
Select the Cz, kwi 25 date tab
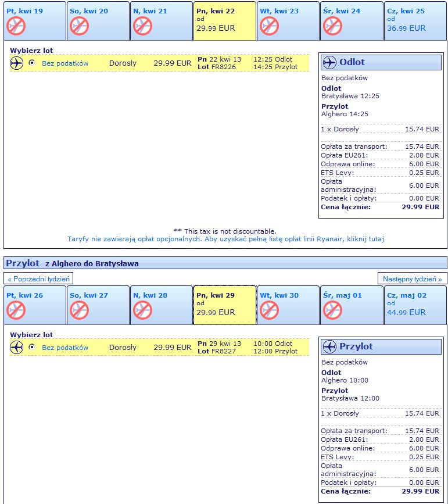pos(415,21)
